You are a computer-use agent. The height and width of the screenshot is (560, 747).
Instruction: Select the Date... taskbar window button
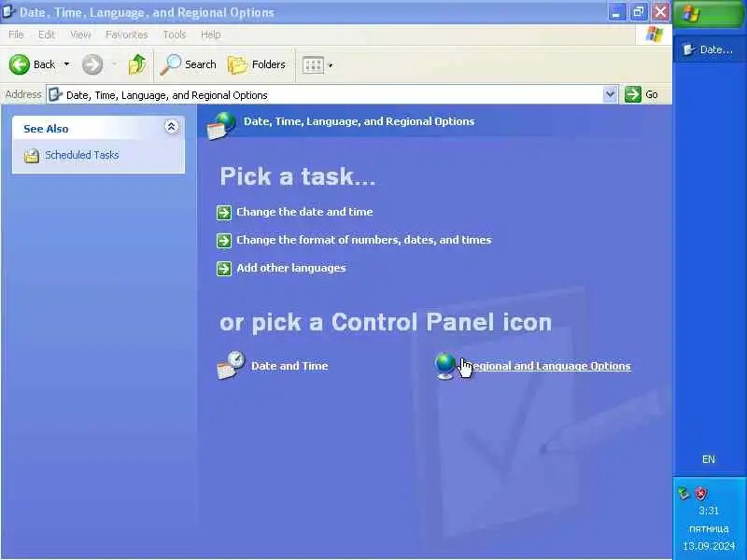pyautogui.click(x=709, y=49)
